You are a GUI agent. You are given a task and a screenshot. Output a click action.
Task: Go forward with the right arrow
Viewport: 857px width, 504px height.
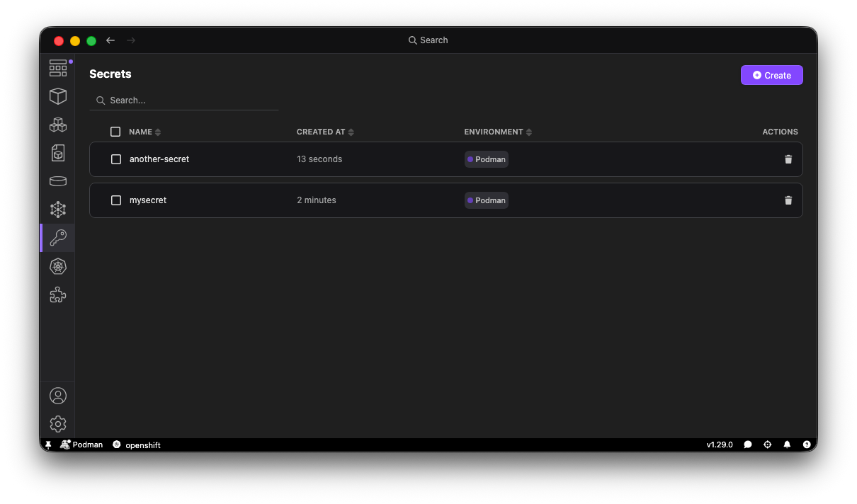tap(131, 40)
